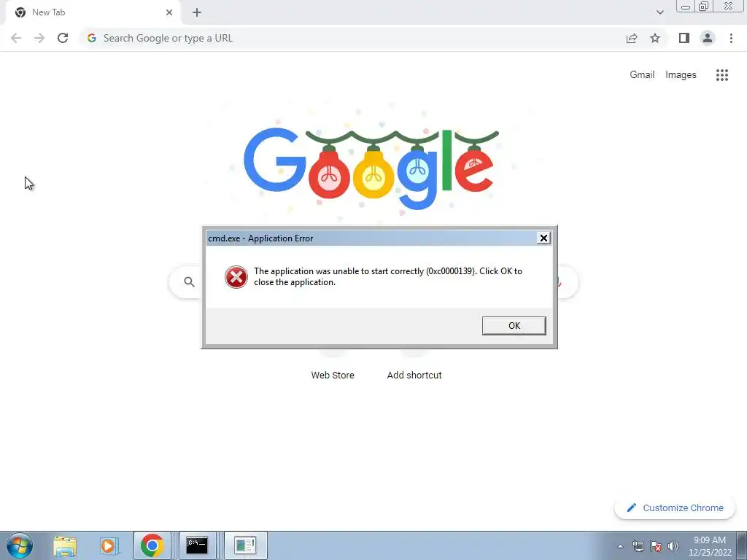Click the Google holiday doodle
The width and height of the screenshot is (747, 560).
pyautogui.click(x=371, y=167)
